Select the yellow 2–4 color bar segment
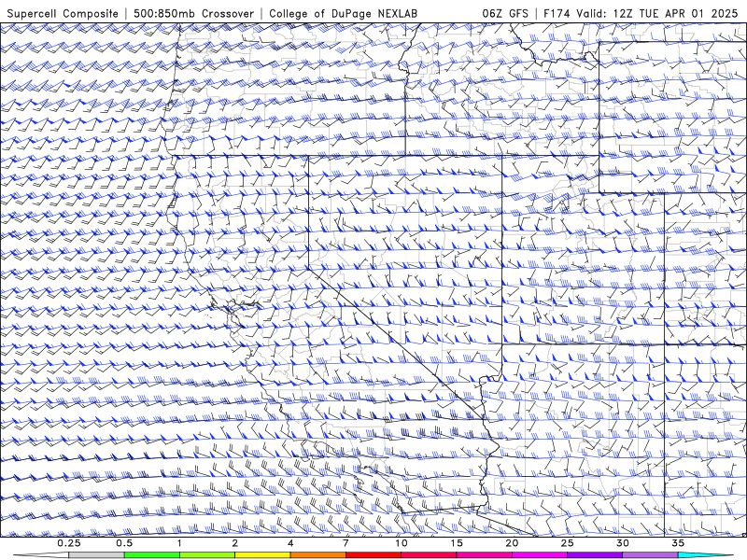Screen dimensions: 747x560 (x=262, y=555)
